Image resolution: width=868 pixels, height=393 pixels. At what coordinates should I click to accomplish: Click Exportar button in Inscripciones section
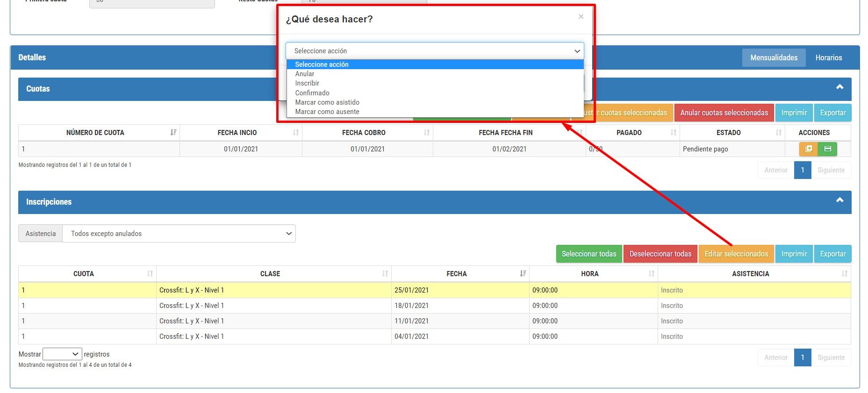832,254
